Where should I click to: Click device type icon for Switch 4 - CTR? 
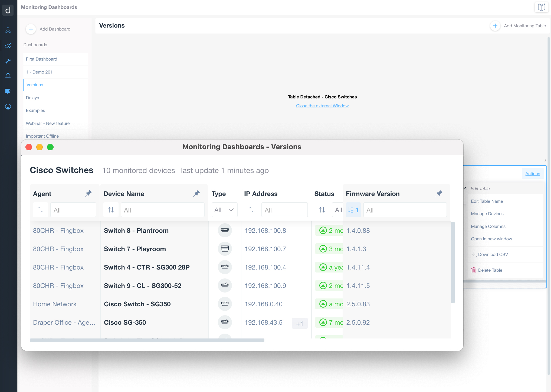coord(225,267)
